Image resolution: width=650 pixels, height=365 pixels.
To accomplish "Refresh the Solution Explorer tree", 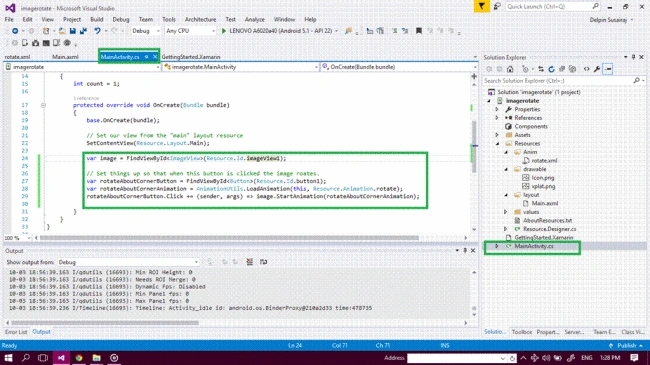I will click(551, 69).
